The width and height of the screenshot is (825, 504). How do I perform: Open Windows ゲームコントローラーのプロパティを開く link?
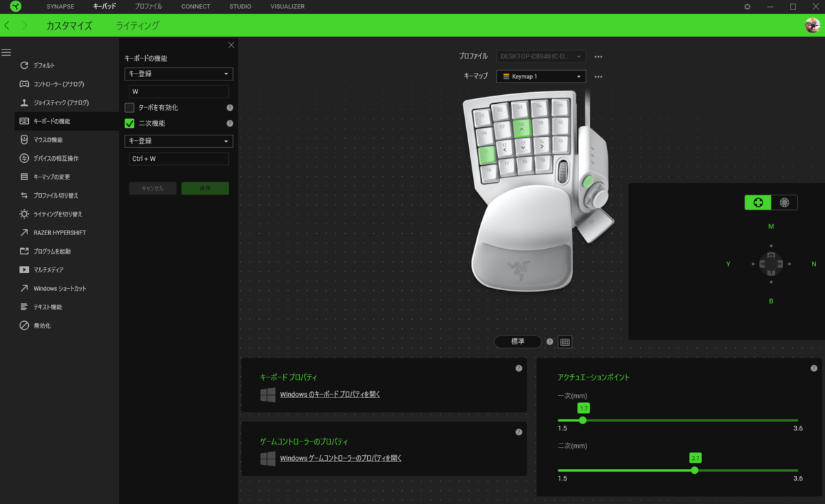tap(340, 458)
